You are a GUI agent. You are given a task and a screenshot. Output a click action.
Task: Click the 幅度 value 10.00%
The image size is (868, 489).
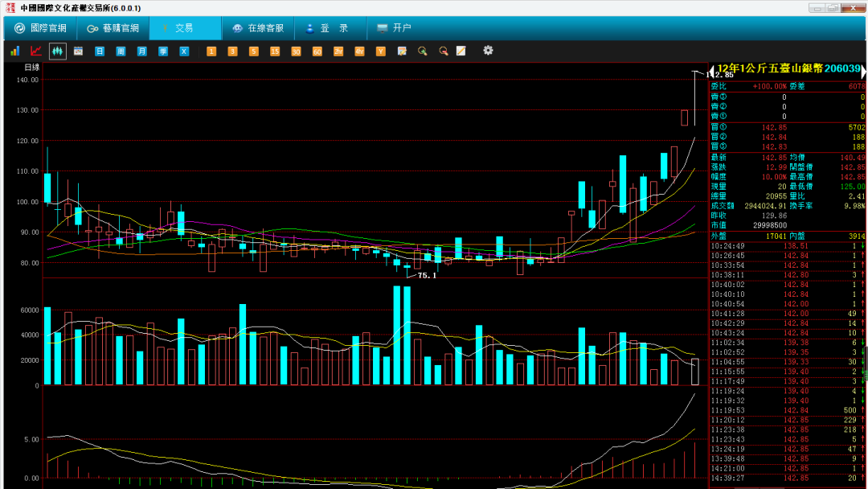(x=774, y=177)
